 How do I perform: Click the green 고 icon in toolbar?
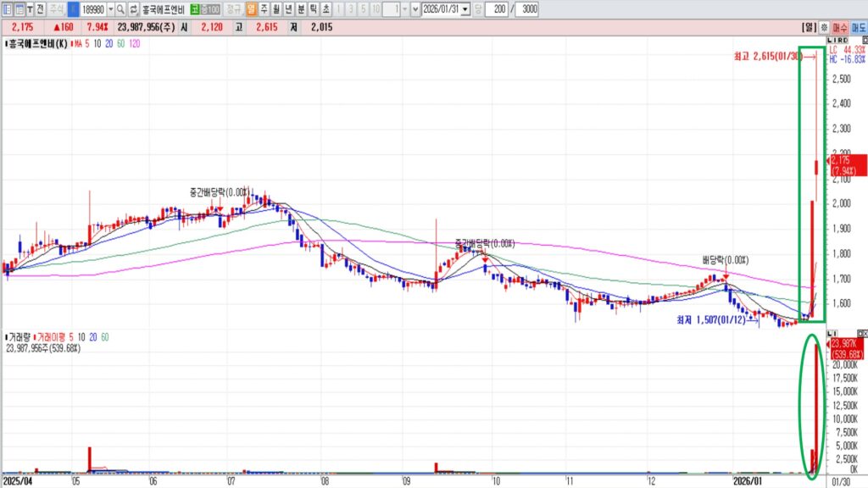(196, 8)
